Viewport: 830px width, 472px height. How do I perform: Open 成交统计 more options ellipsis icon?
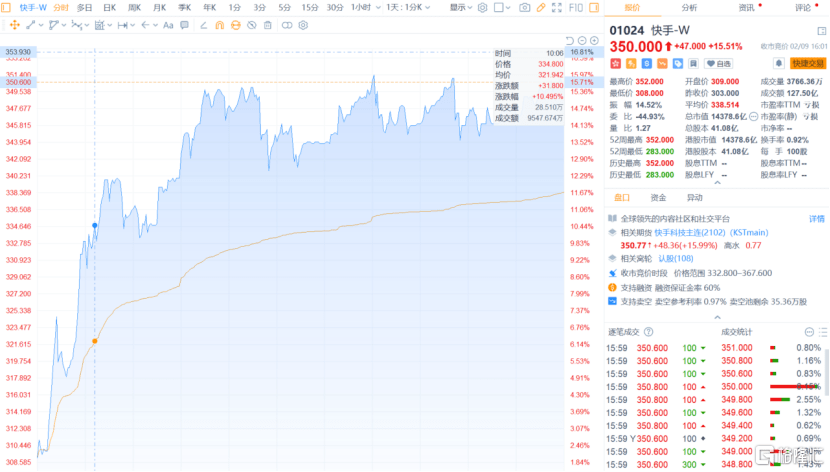pyautogui.click(x=809, y=332)
